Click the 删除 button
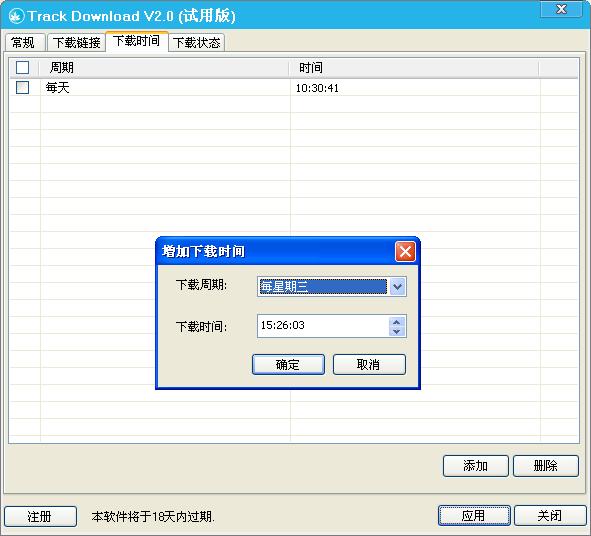Viewport: 591px width, 536px height. pos(546,466)
